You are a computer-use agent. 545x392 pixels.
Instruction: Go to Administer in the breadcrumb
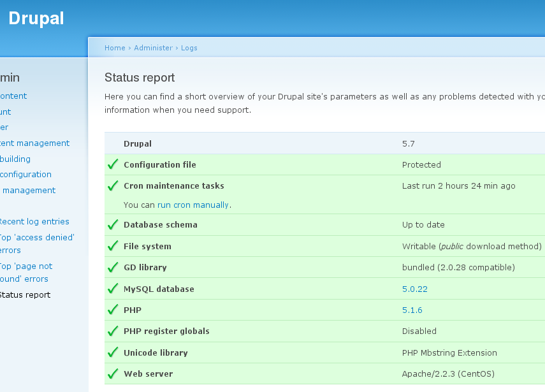point(153,48)
